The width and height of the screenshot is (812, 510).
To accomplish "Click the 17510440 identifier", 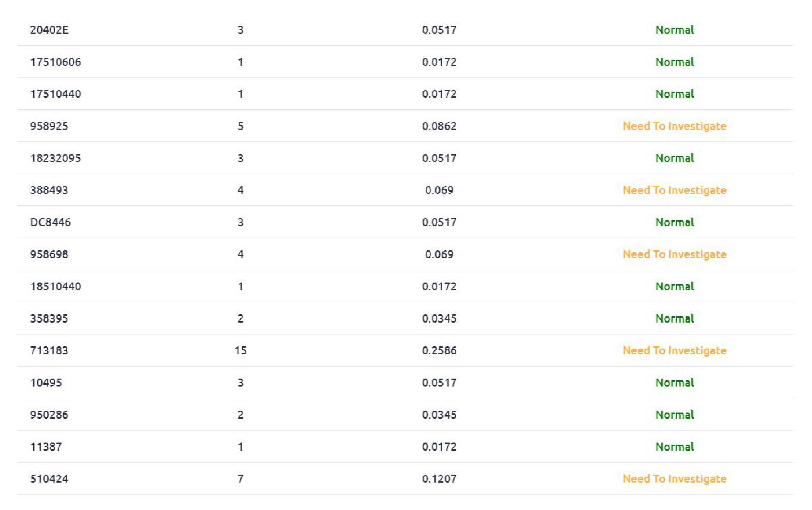I will tap(55, 94).
